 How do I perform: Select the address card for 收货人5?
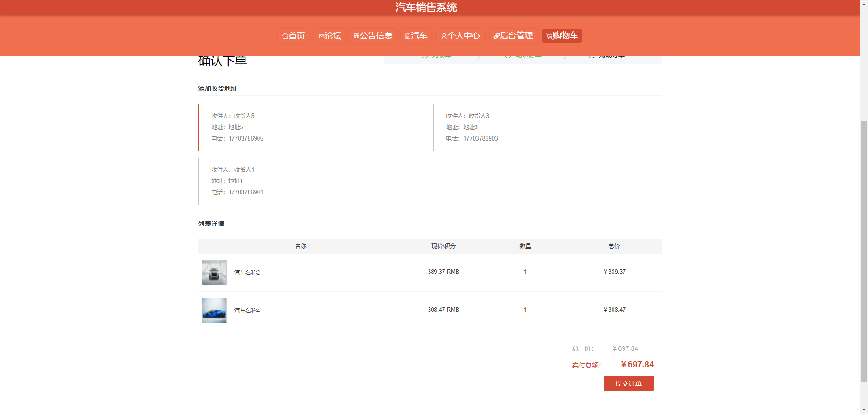pos(312,127)
